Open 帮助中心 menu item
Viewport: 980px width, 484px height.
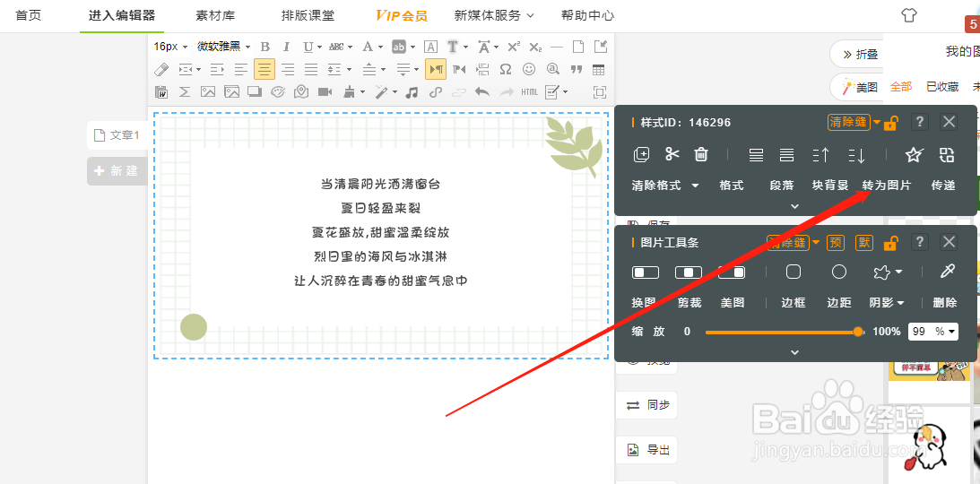587,15
